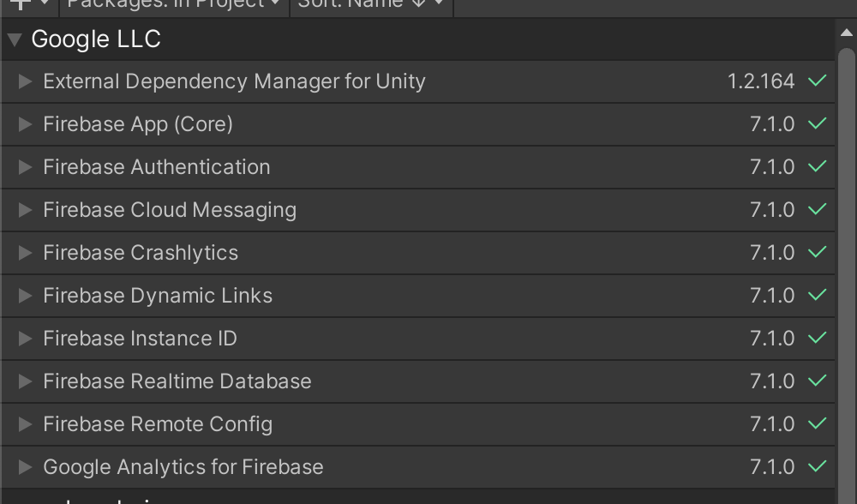Viewport: 857px width, 504px height.
Task: Open the Packages: In Project dropdown
Action: (174, 5)
